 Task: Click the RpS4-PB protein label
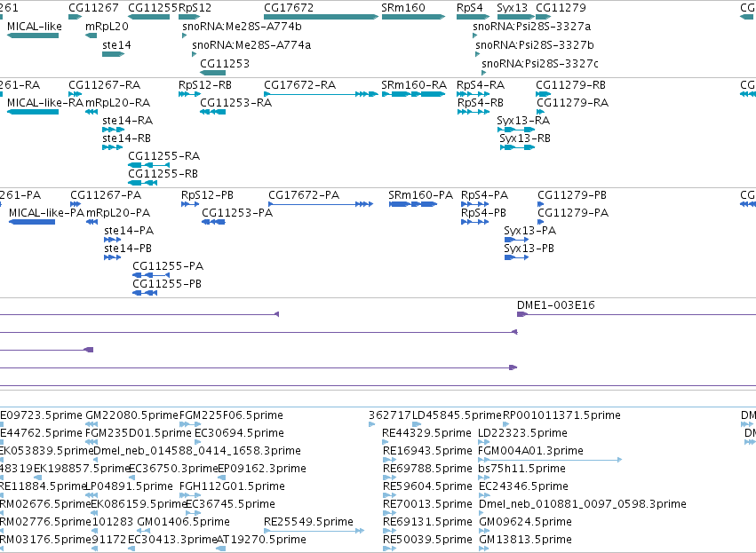pos(483,212)
